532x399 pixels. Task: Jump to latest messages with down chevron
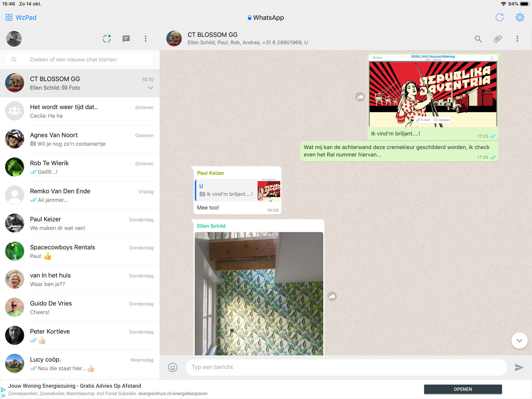(x=519, y=340)
